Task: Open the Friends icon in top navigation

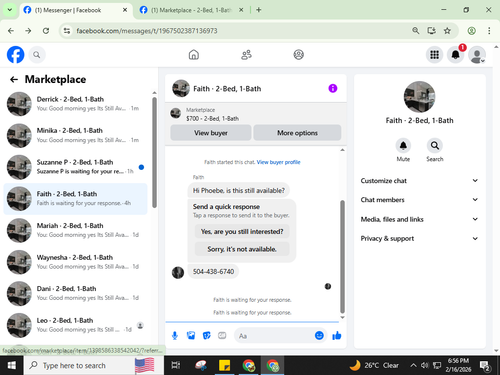Action: pyautogui.click(x=246, y=55)
